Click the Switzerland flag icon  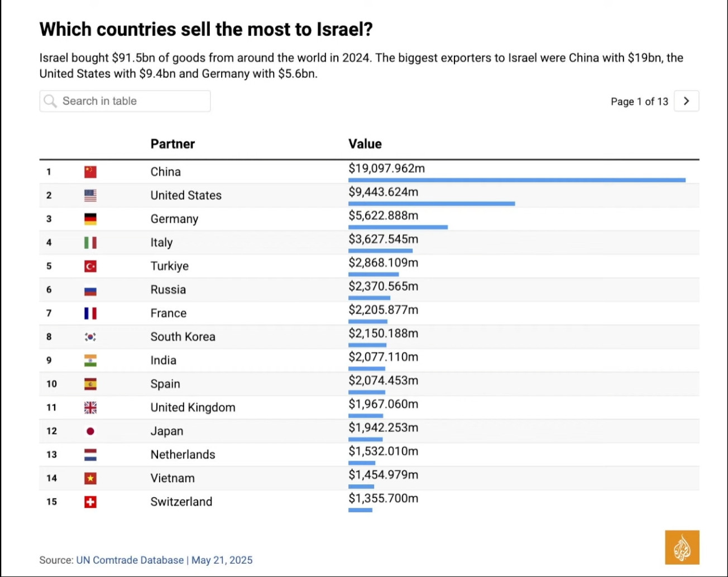point(90,502)
